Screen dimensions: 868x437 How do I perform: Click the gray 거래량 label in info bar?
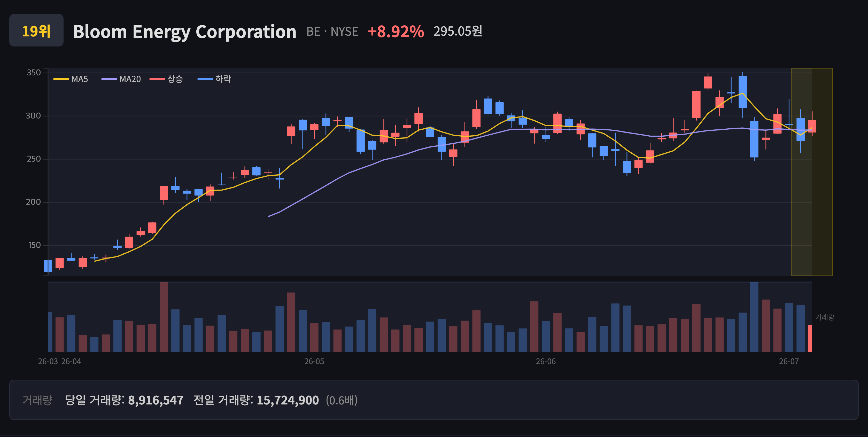(x=37, y=400)
